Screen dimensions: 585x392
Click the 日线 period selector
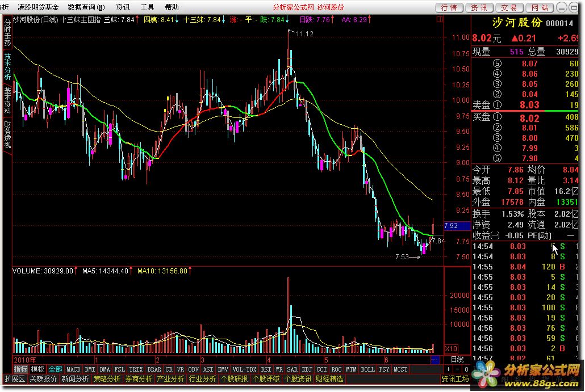tap(457, 360)
